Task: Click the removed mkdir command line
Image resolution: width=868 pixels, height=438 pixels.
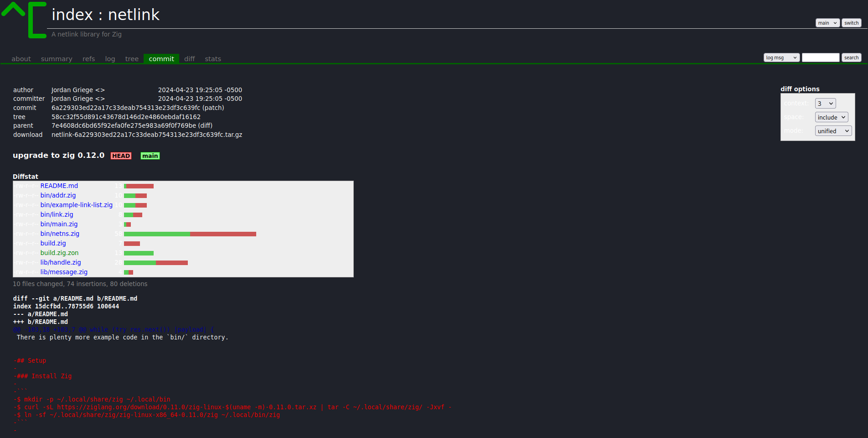Action: pos(92,399)
